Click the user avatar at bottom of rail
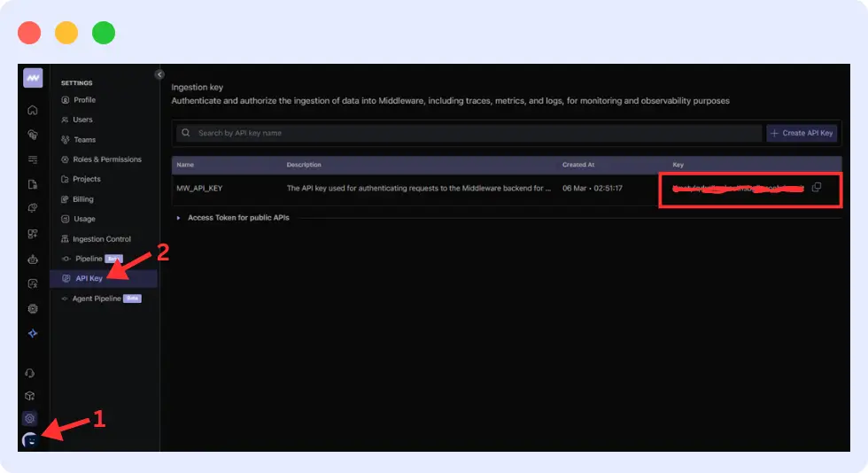The height and width of the screenshot is (473, 868). coord(30,440)
